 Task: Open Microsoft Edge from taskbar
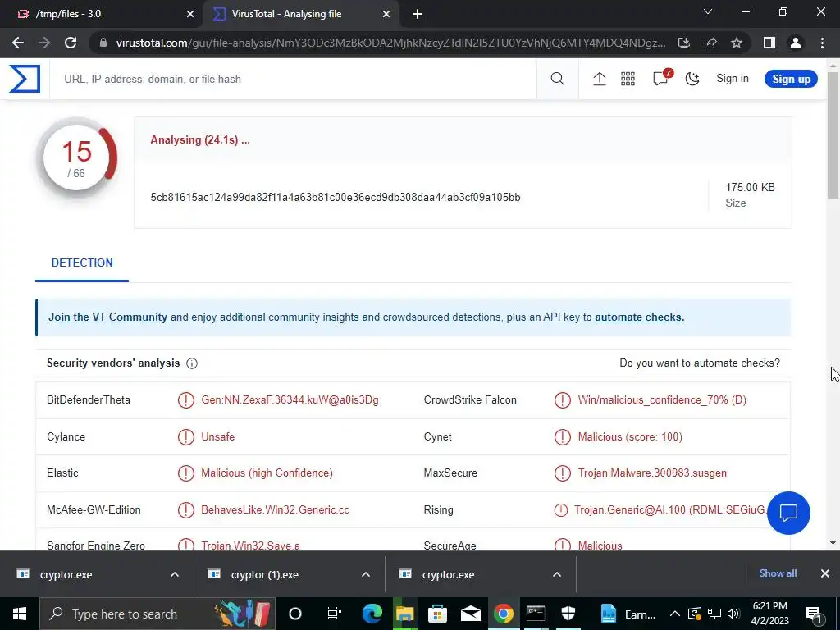pos(372,614)
